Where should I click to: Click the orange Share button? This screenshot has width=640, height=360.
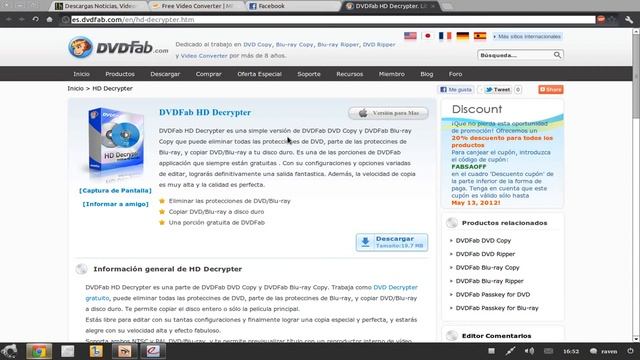click(x=551, y=89)
